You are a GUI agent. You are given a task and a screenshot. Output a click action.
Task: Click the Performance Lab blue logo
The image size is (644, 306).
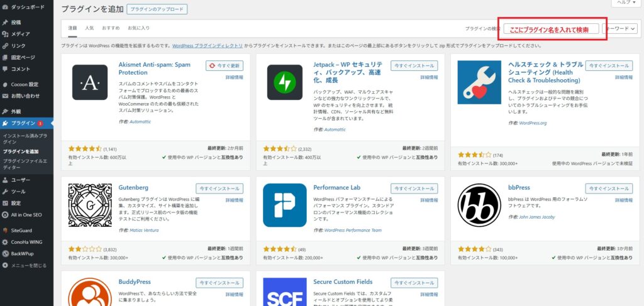[x=285, y=205]
